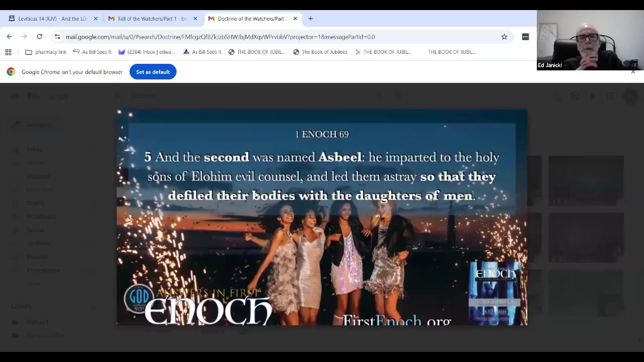Click Set as default button
The width and height of the screenshot is (644, 362).
pos(153,72)
